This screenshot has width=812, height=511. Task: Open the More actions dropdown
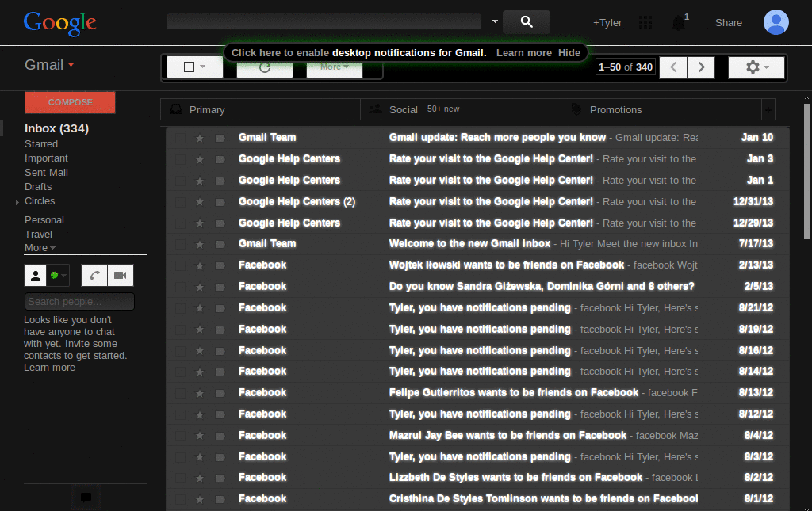pos(334,67)
